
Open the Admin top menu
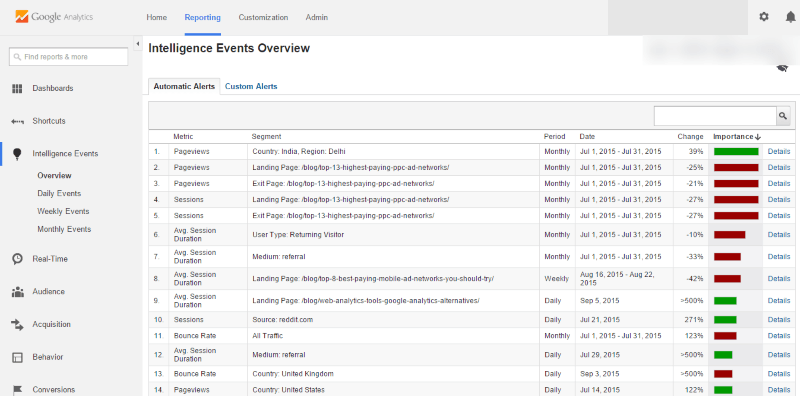pos(317,17)
